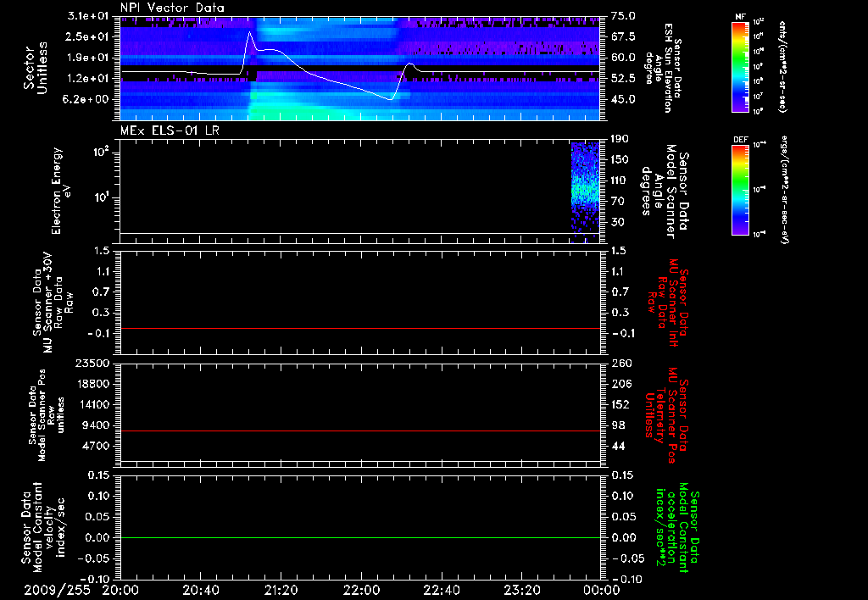Click the red MU Scanner Inh Raw Data label
This screenshot has height=600, width=868.
(667, 303)
